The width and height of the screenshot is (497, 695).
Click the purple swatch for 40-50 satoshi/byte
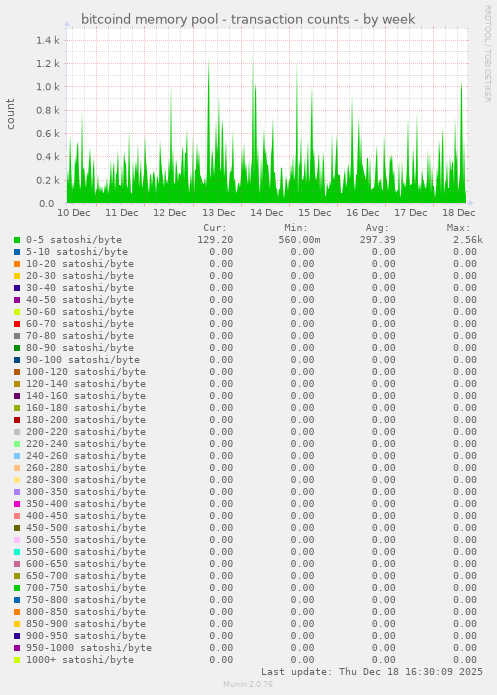[17, 300]
